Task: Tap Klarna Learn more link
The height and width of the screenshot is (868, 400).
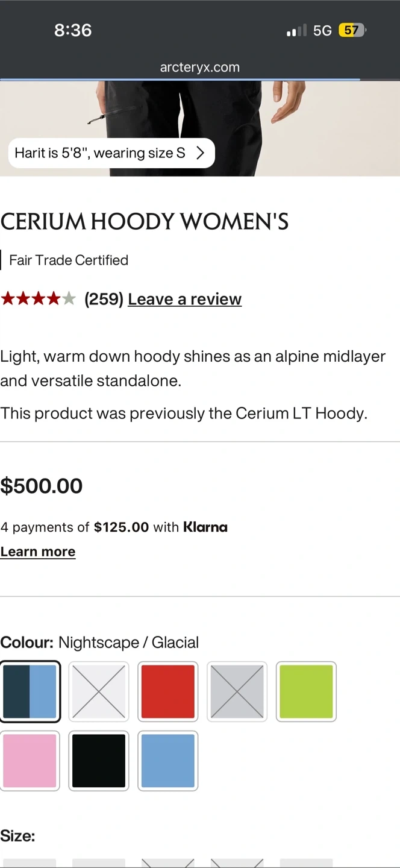Action: (x=38, y=552)
